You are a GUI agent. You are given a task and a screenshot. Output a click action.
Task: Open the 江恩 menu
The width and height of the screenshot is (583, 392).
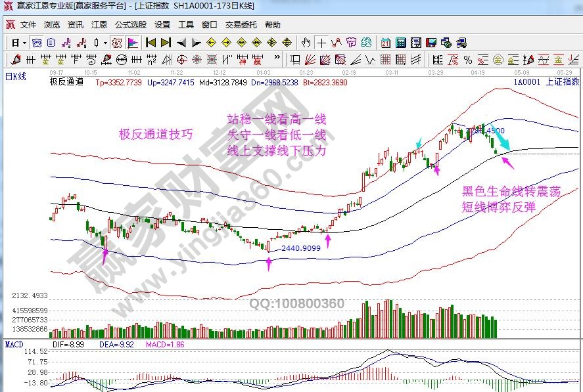(x=99, y=25)
